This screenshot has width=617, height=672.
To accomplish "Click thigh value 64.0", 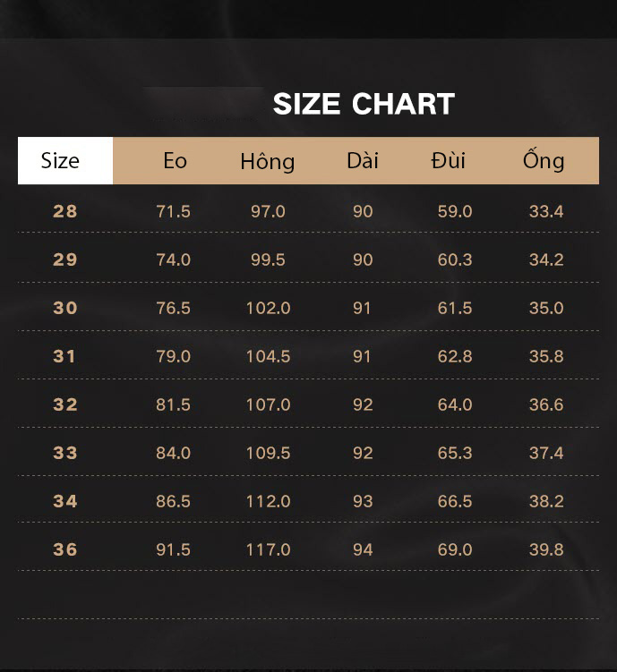I will [x=455, y=404].
